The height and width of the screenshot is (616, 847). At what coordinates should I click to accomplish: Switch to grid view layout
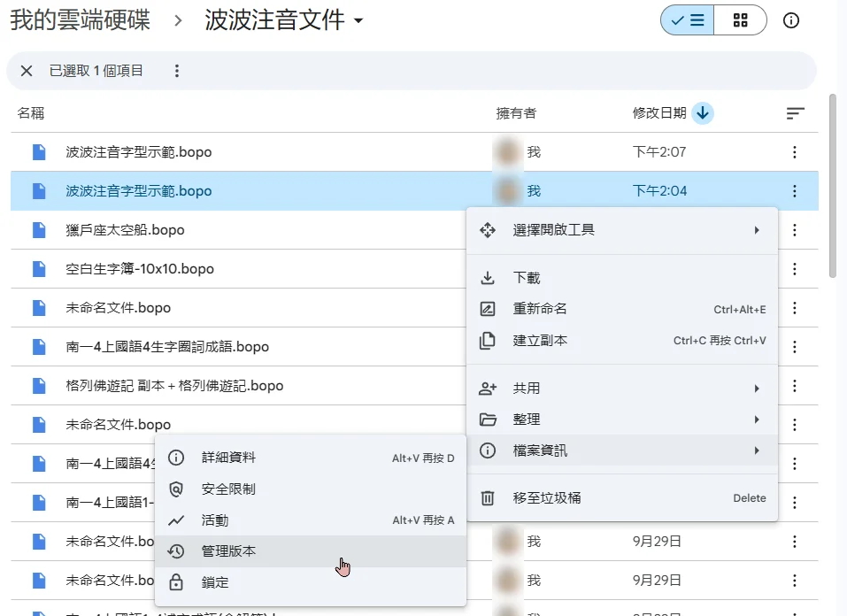tap(740, 20)
